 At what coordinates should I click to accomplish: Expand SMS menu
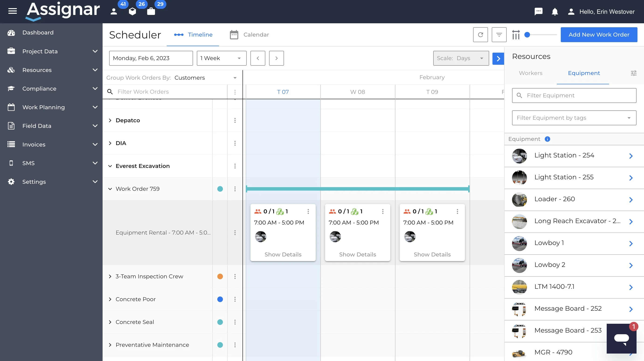51,163
